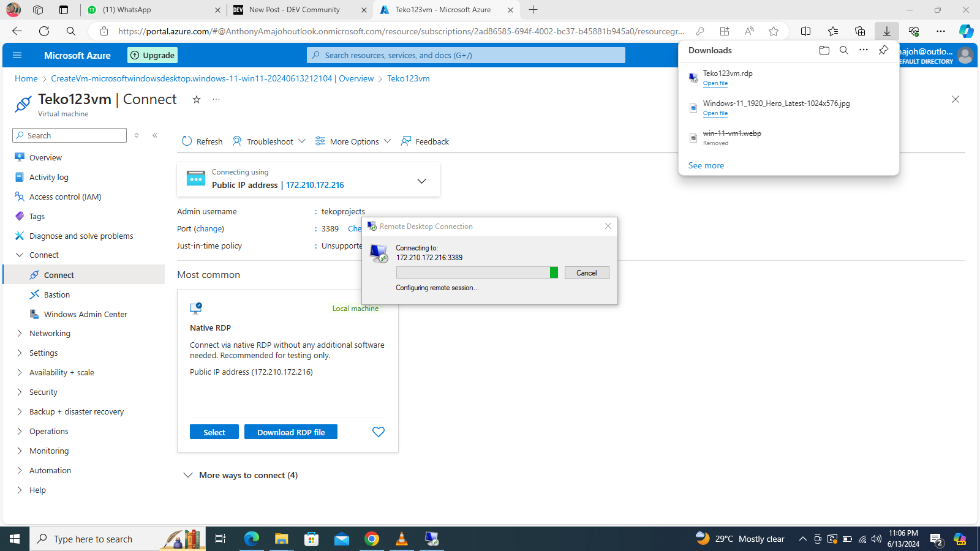Click the public IP 172.210.172.216 link
The image size is (980, 551).
315,185
